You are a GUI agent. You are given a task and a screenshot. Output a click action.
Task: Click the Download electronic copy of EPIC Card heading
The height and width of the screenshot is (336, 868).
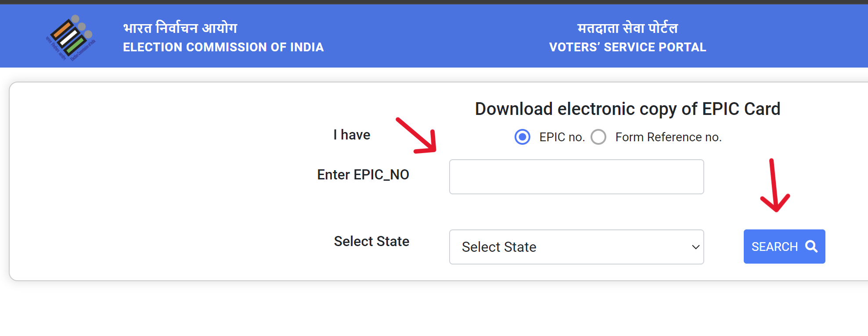[x=627, y=109]
